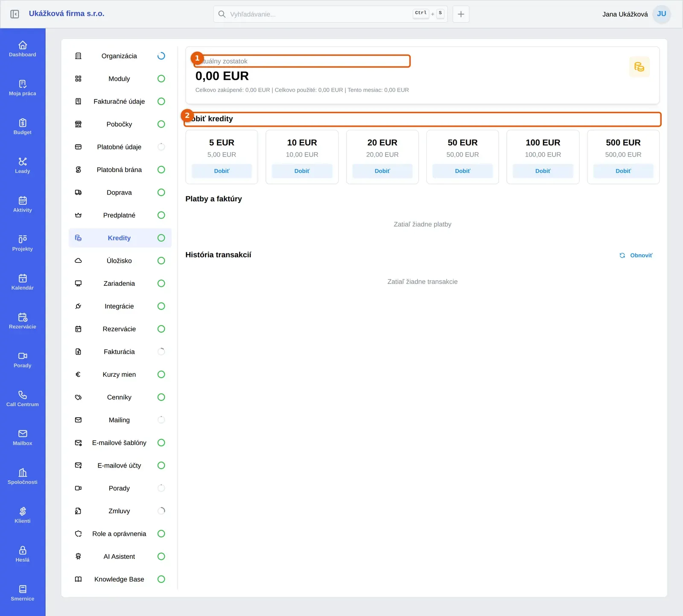Image resolution: width=683 pixels, height=616 pixels.
Task: Top up 100 EUR with Dobiť
Action: pos(543,171)
